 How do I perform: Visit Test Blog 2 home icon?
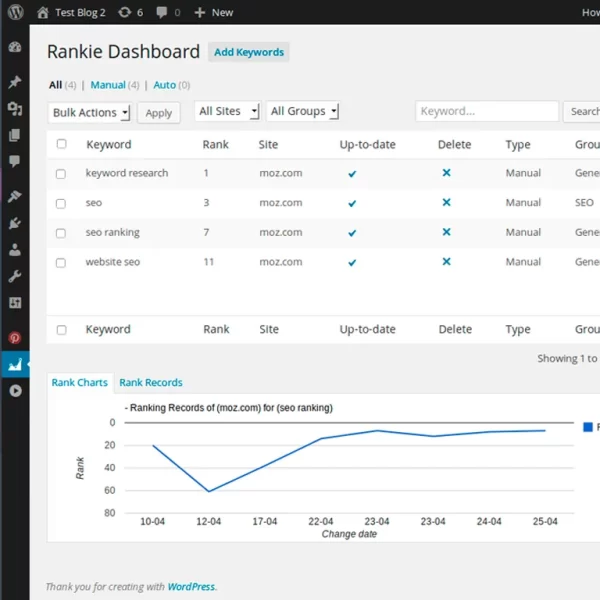point(43,13)
